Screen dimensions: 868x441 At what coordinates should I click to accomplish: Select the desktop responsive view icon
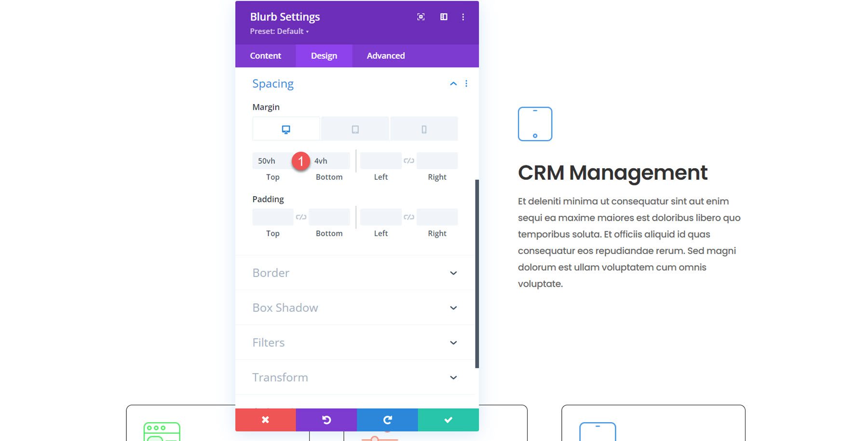coord(285,128)
